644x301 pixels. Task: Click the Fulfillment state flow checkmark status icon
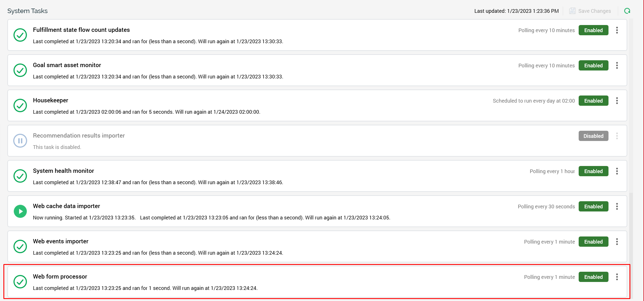click(20, 35)
